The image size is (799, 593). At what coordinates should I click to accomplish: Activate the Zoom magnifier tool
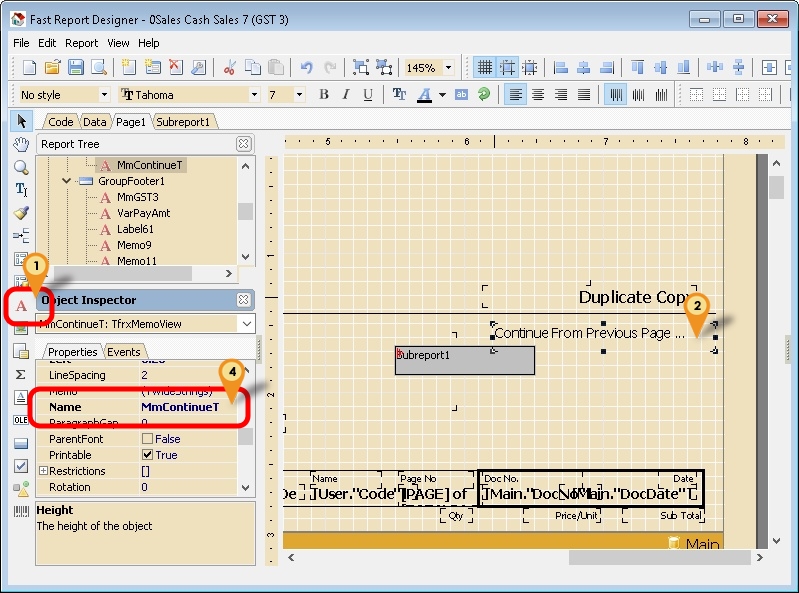coord(21,167)
